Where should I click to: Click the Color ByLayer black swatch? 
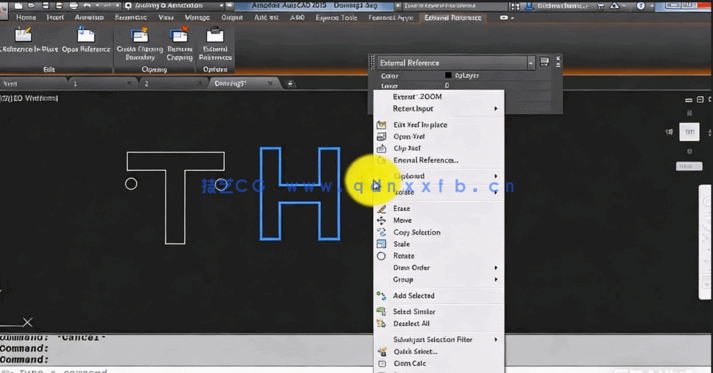click(x=448, y=76)
